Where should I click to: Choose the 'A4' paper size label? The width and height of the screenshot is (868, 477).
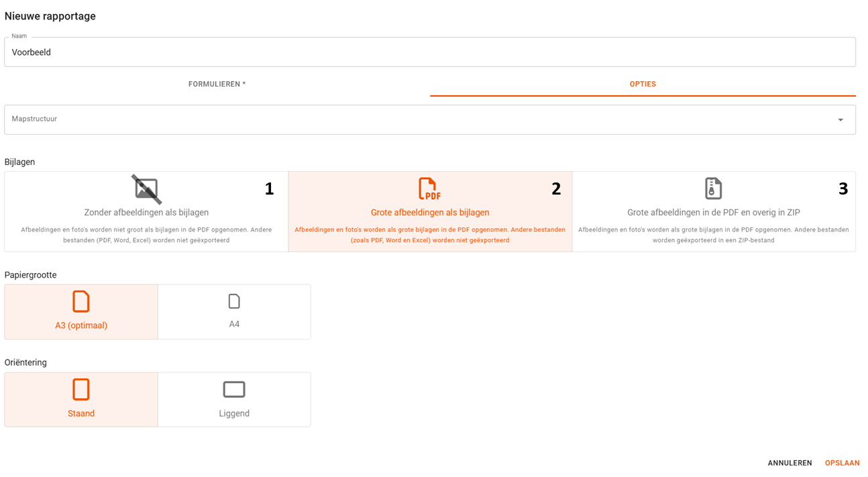234,324
